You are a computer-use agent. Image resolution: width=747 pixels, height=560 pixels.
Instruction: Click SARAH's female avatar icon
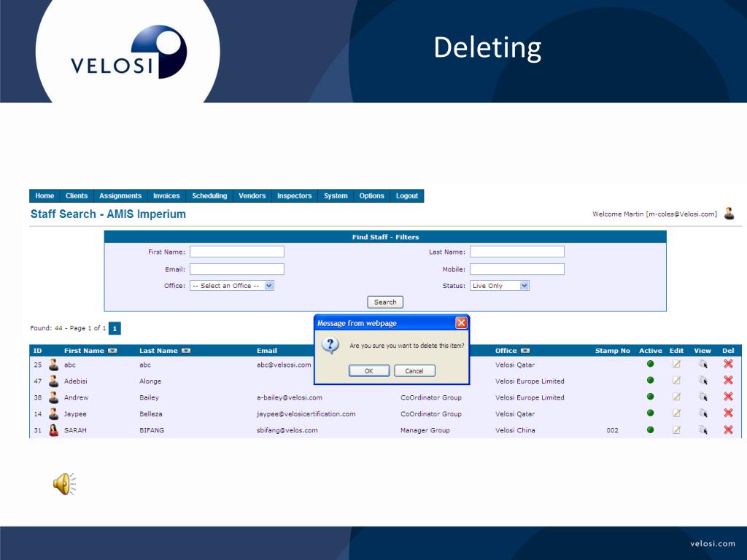(x=53, y=430)
